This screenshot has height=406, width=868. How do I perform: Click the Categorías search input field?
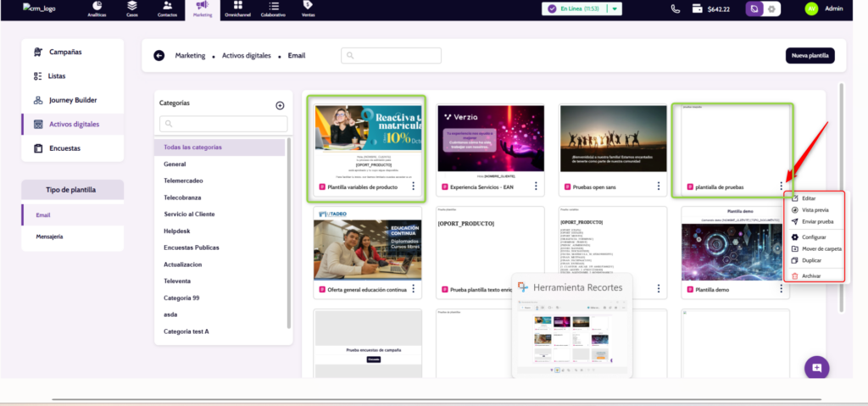(x=223, y=124)
